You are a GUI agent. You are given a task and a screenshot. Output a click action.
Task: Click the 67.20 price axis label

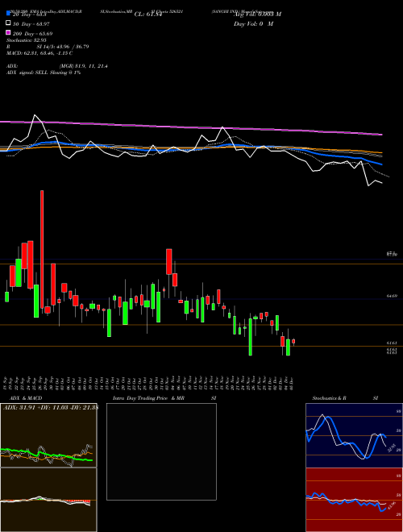coord(392,254)
